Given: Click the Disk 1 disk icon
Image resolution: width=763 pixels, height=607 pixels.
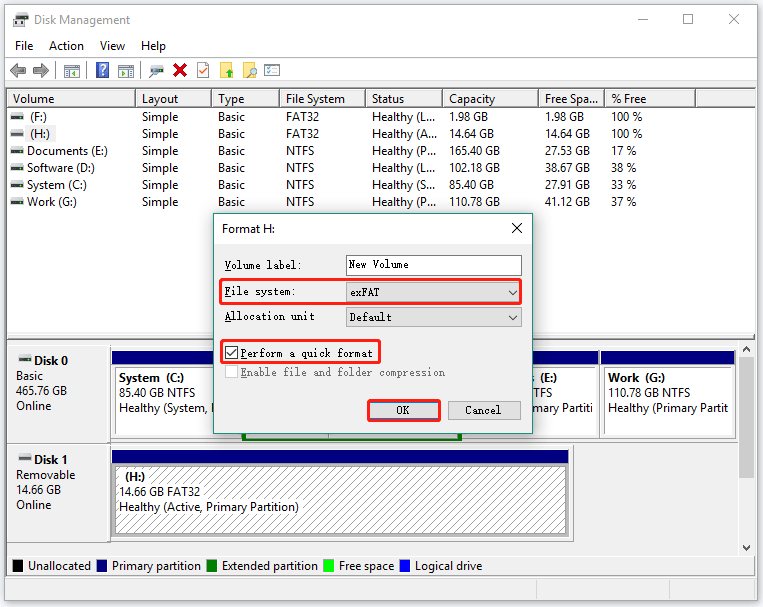Looking at the screenshot, I should [x=25, y=458].
